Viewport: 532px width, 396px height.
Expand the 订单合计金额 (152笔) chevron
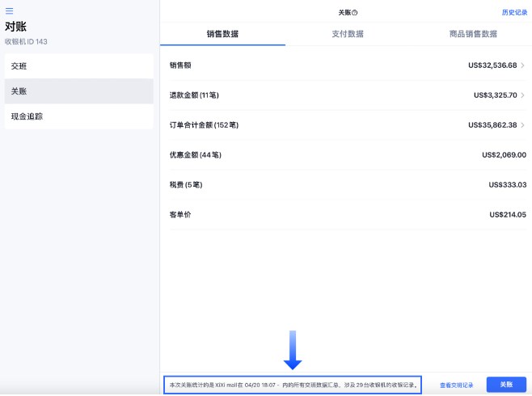522,125
